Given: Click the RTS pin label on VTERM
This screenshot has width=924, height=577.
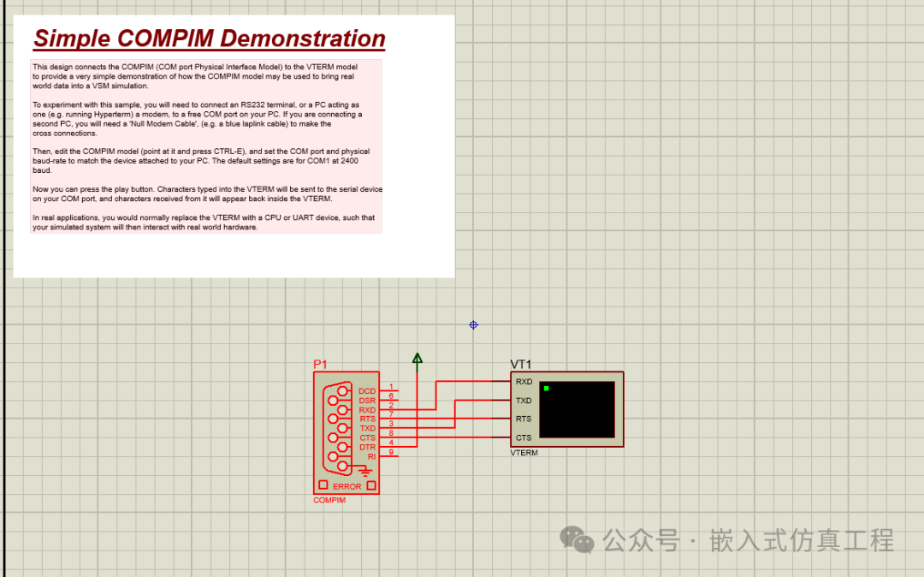Looking at the screenshot, I should (524, 419).
